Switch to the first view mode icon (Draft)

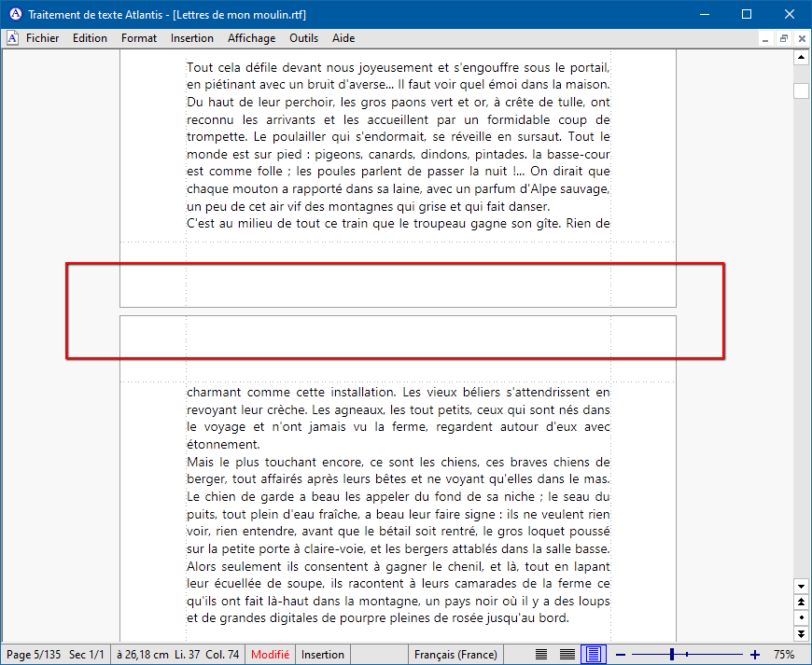click(x=541, y=655)
